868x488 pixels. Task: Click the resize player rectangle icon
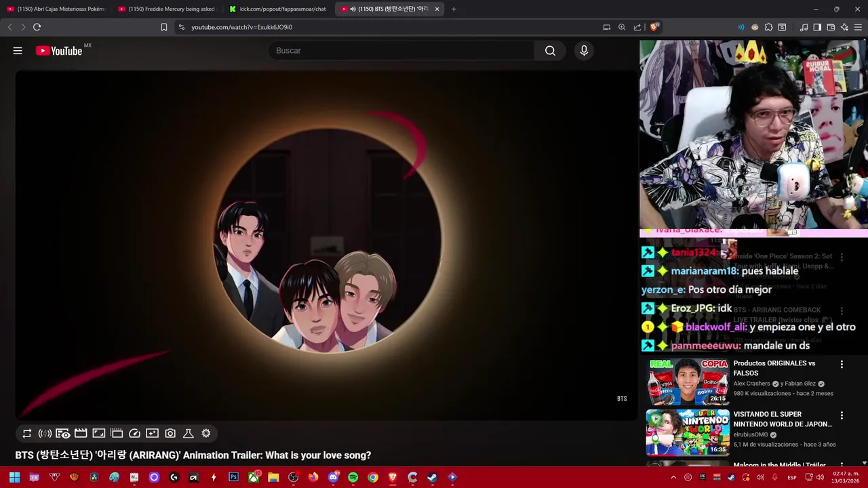pyautogui.click(x=99, y=434)
